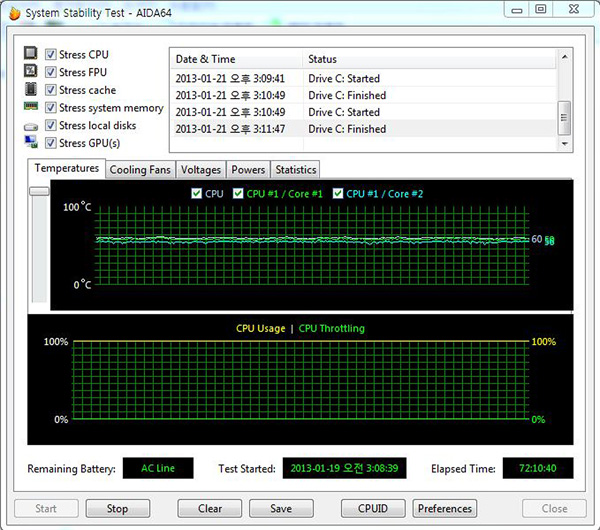This screenshot has width=600, height=530.
Task: Toggle CPU #1 / Core #2 graph checkbox
Action: pos(338,193)
